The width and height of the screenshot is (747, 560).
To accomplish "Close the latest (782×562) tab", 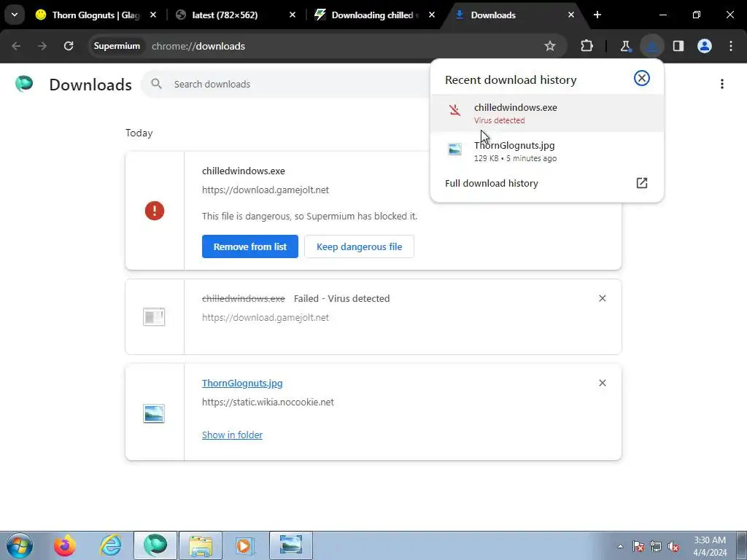I will [293, 15].
